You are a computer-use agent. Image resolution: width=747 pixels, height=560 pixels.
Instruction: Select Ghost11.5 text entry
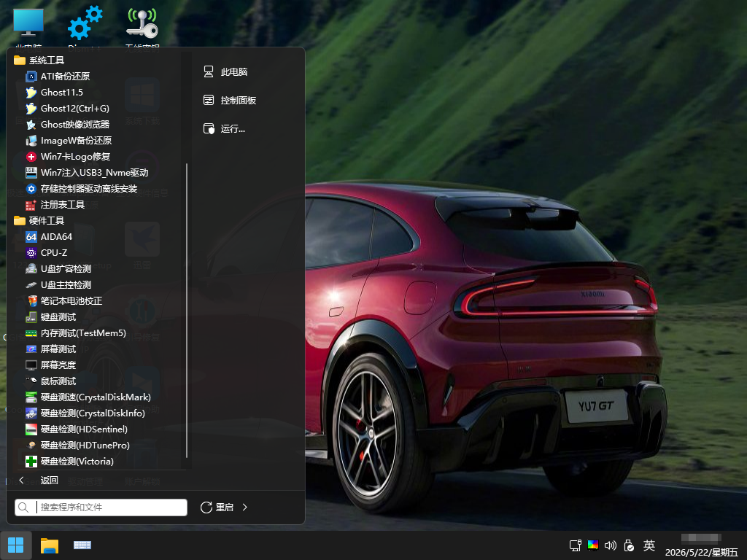coord(62,93)
